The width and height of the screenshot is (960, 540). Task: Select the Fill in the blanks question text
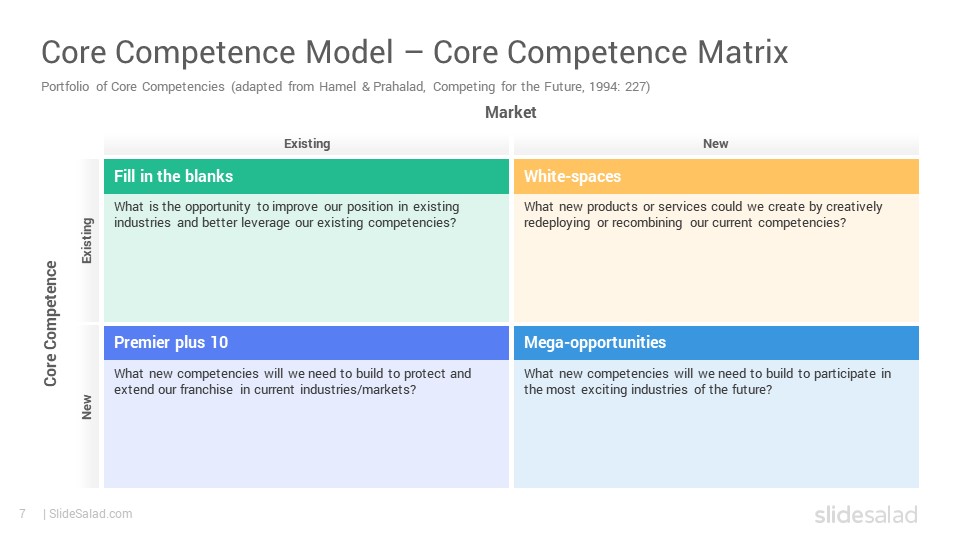click(x=287, y=215)
